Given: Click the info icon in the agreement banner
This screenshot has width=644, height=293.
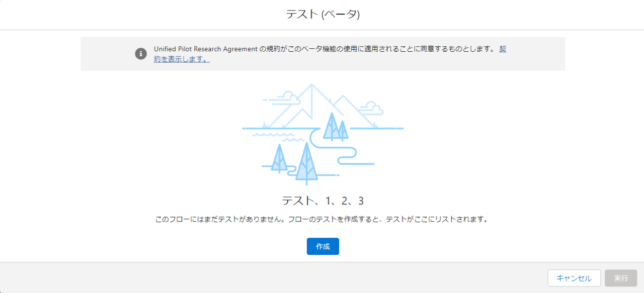Looking at the screenshot, I should [x=141, y=54].
